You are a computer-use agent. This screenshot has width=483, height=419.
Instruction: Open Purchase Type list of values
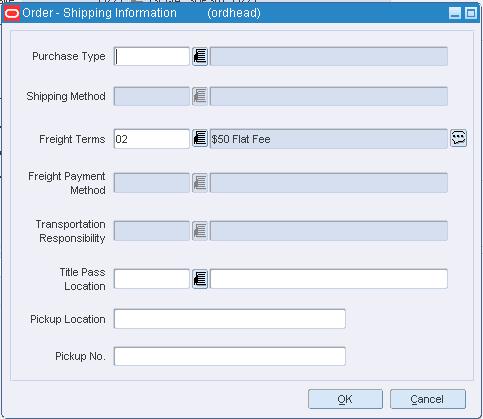coord(200,56)
